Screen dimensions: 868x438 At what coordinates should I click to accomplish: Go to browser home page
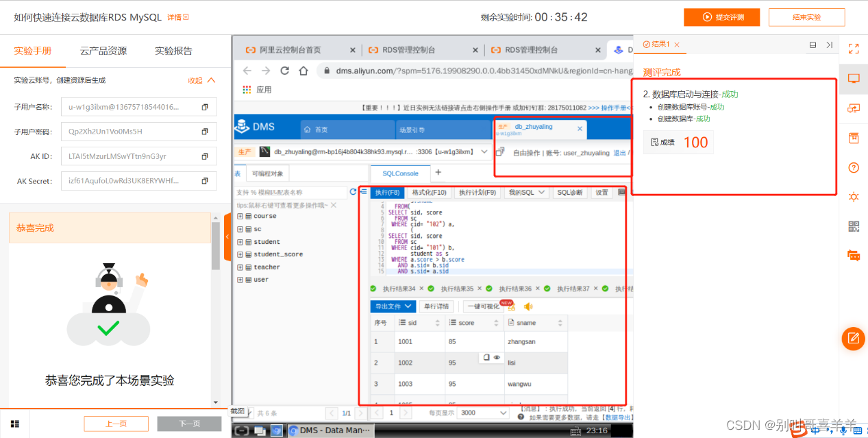pos(303,71)
